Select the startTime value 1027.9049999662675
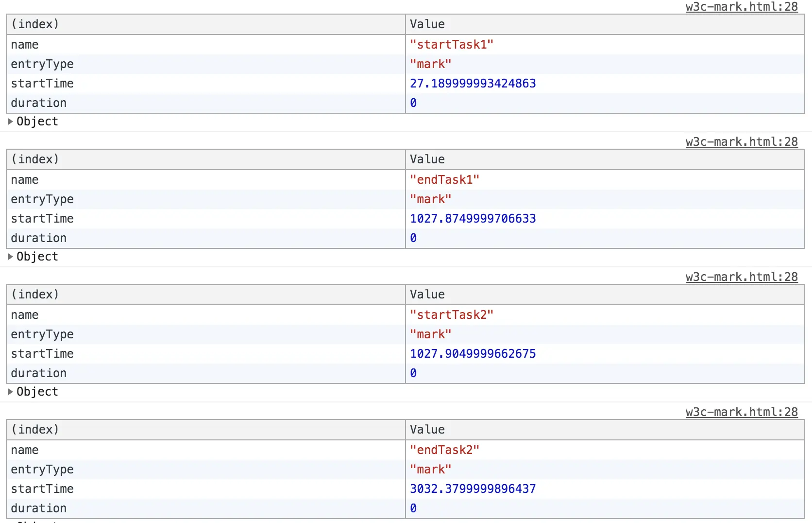 473,354
